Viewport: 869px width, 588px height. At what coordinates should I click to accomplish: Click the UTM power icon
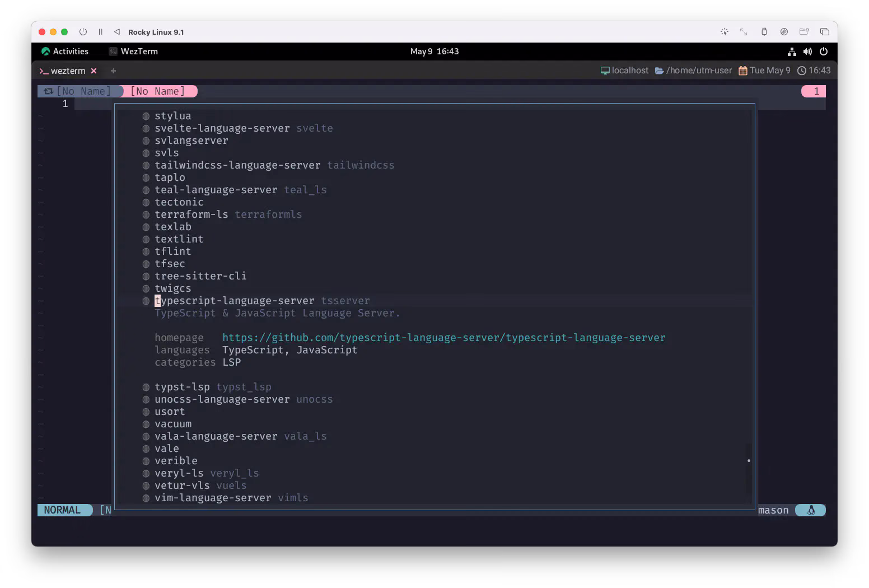tap(83, 32)
